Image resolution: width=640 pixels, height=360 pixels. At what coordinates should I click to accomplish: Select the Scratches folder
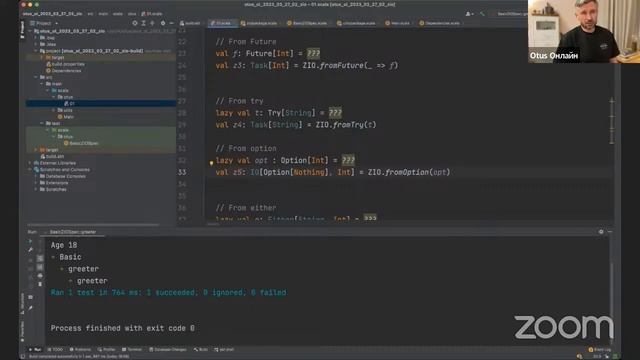click(x=53, y=189)
